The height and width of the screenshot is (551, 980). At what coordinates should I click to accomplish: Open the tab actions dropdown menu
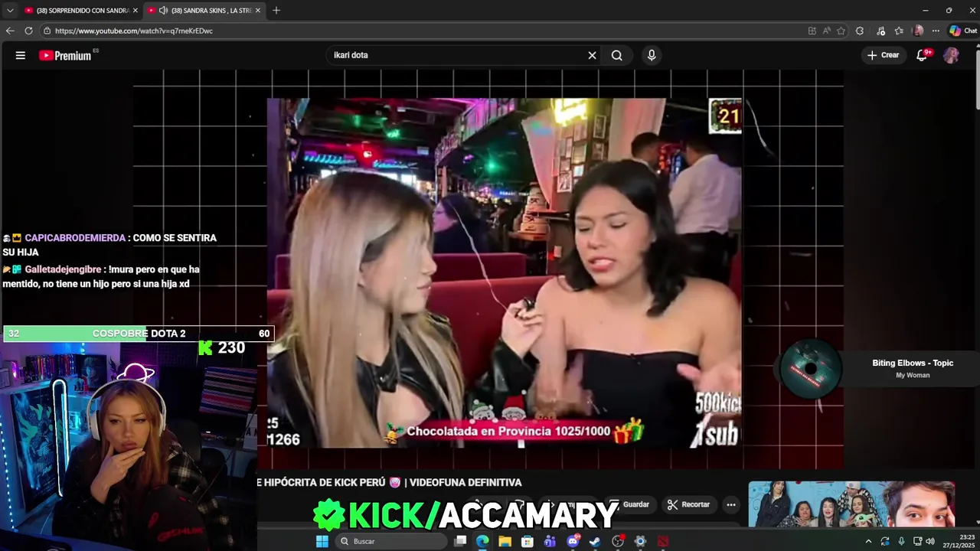(10, 10)
